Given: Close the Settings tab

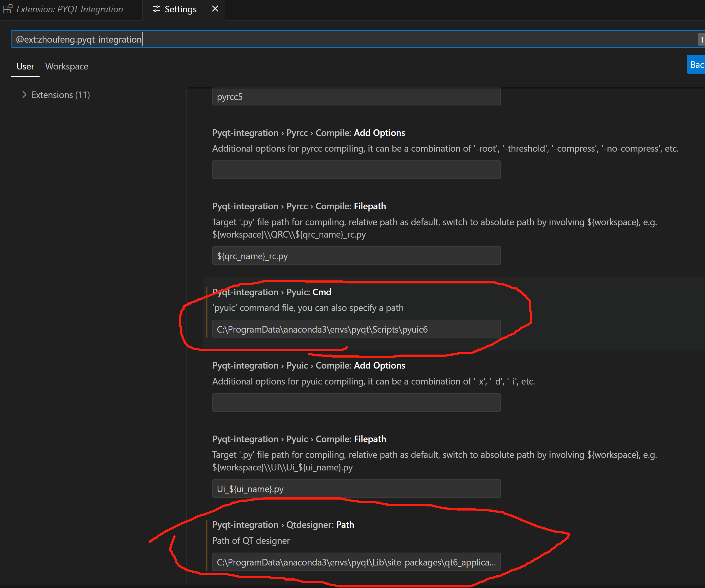Looking at the screenshot, I should [x=215, y=9].
